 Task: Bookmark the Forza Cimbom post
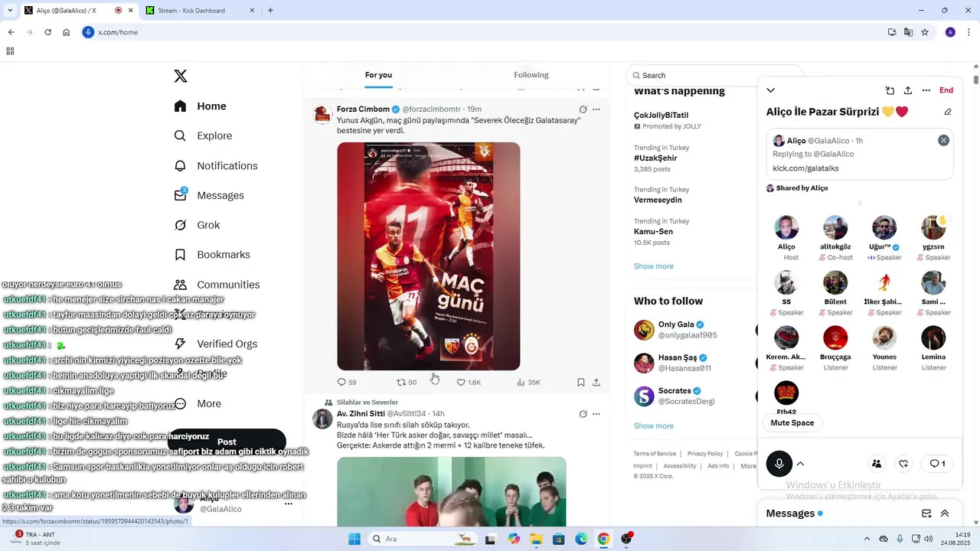(x=581, y=382)
